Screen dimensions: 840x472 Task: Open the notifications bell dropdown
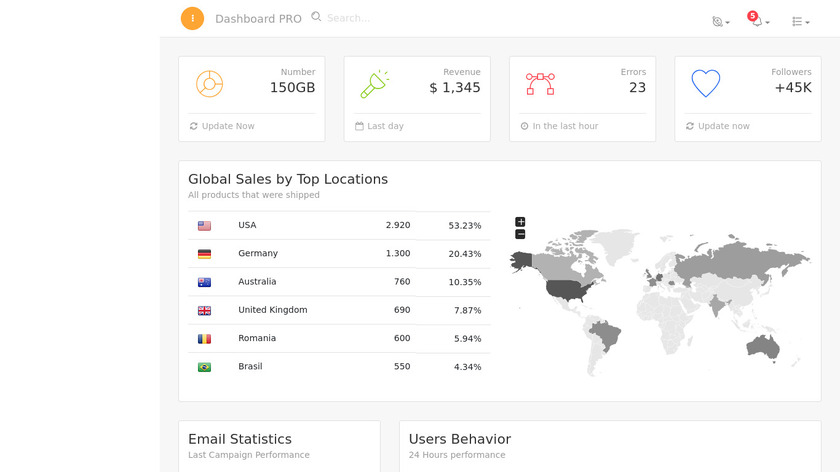[759, 21]
